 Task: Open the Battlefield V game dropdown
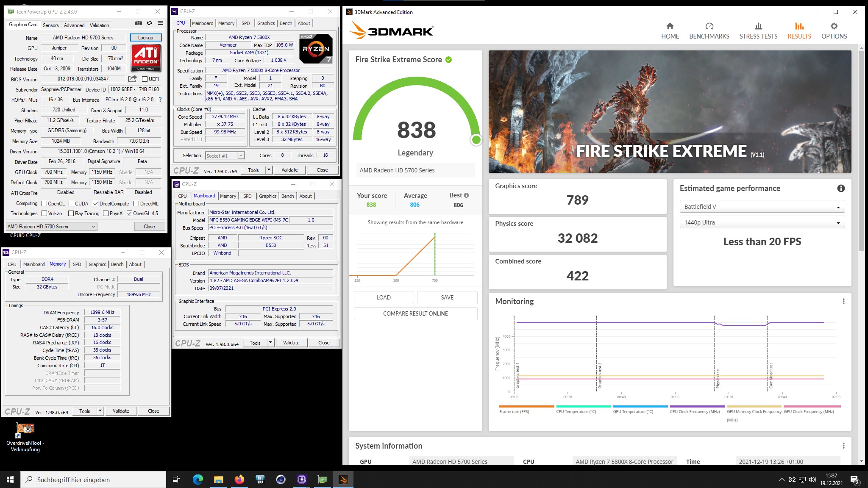(x=762, y=207)
